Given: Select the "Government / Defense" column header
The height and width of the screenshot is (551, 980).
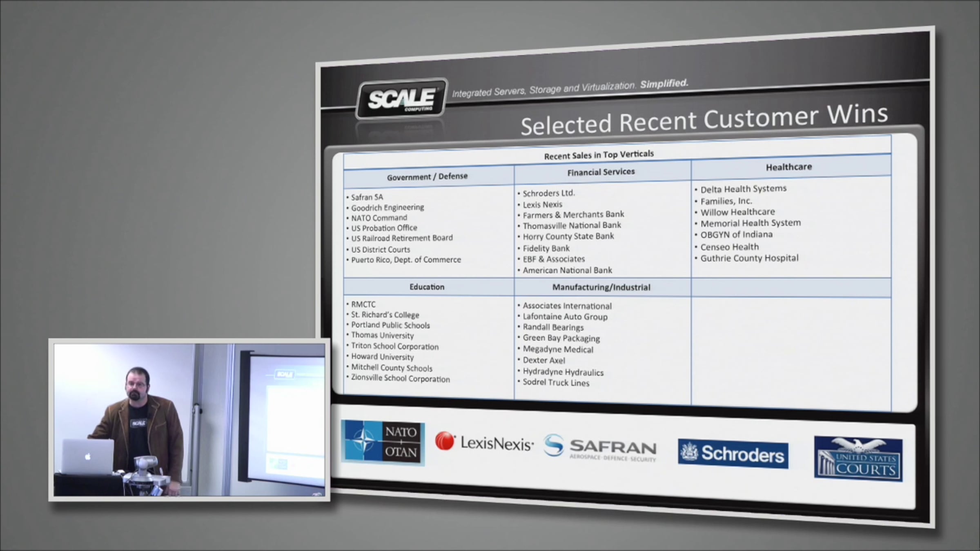Looking at the screenshot, I should pyautogui.click(x=428, y=177).
